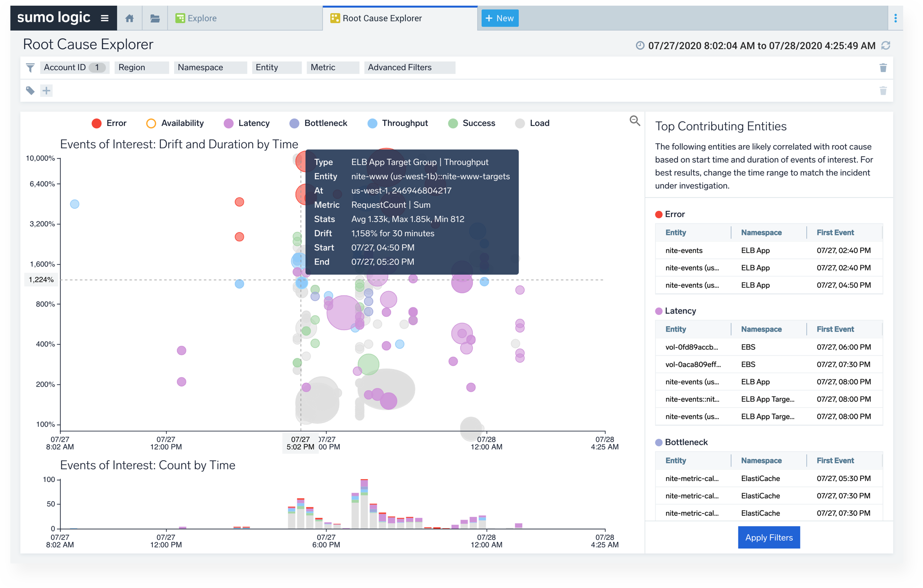Click the Bottleneck section heading
The width and height of the screenshot is (923, 588).
(x=686, y=442)
